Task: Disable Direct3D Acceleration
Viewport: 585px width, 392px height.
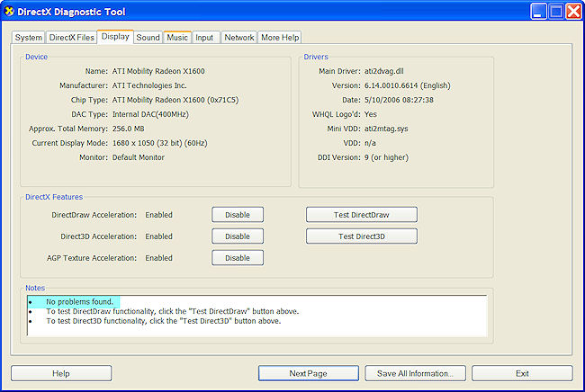Action: (238, 236)
